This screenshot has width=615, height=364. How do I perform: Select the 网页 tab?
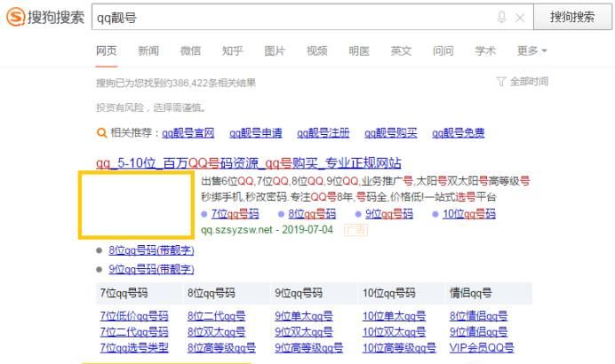pyautogui.click(x=107, y=51)
